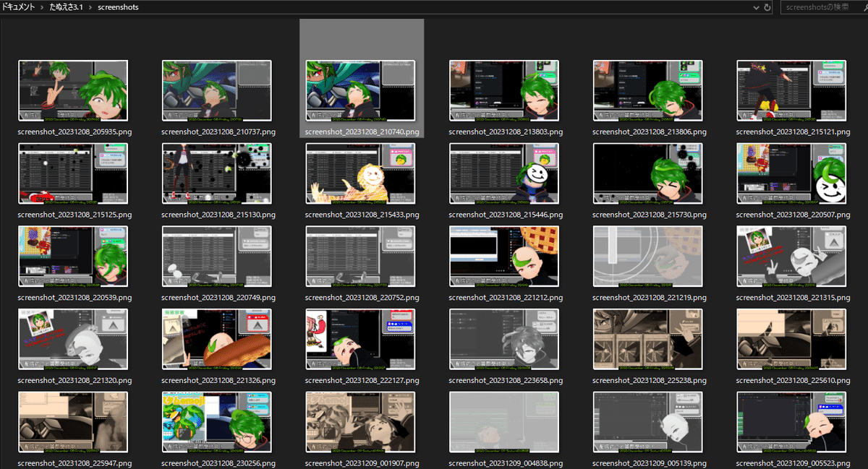This screenshot has width=868, height=469.
Task: Select thumbnail screenshot_20231209_005523.png
Action: click(791, 422)
